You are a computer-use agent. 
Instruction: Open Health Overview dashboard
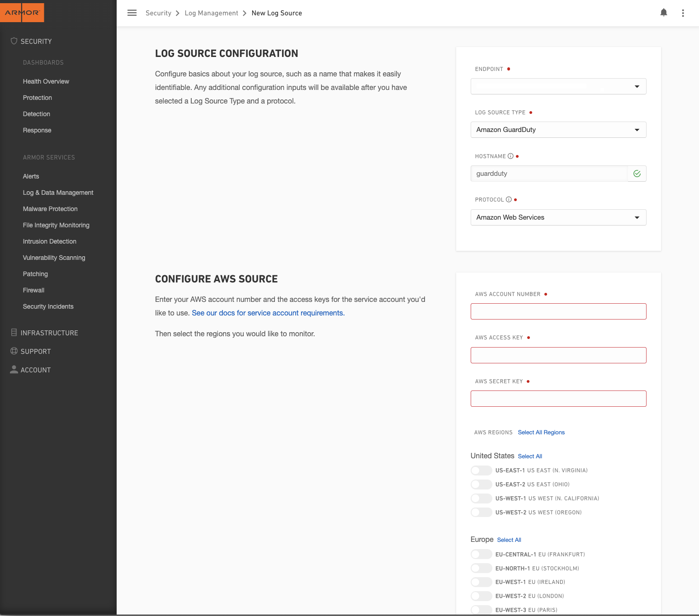[x=46, y=81]
